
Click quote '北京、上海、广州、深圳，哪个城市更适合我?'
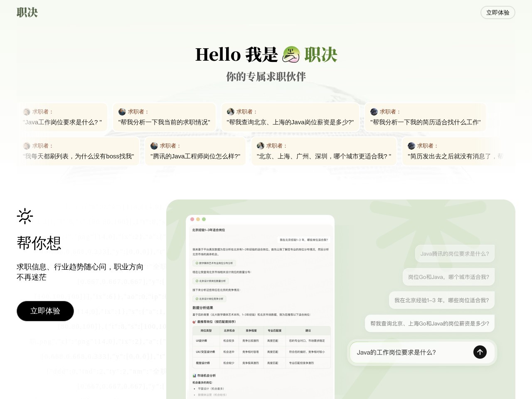tap(324, 156)
